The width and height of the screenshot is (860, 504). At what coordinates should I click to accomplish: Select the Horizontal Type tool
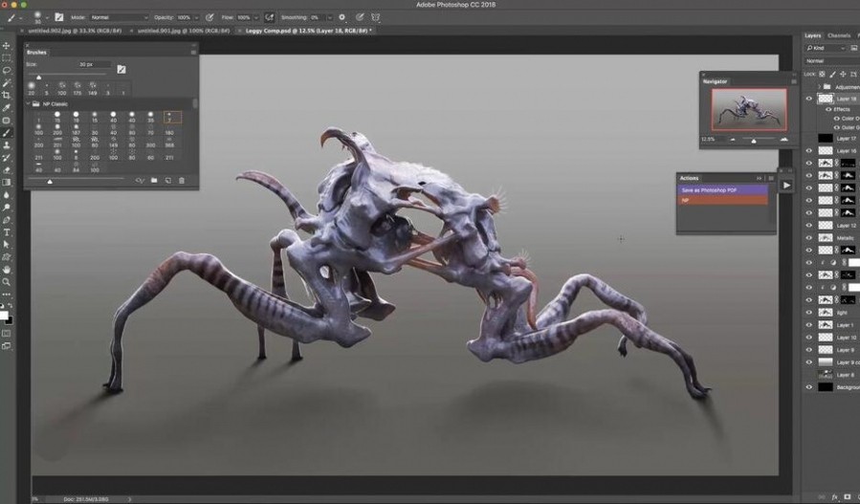(7, 232)
